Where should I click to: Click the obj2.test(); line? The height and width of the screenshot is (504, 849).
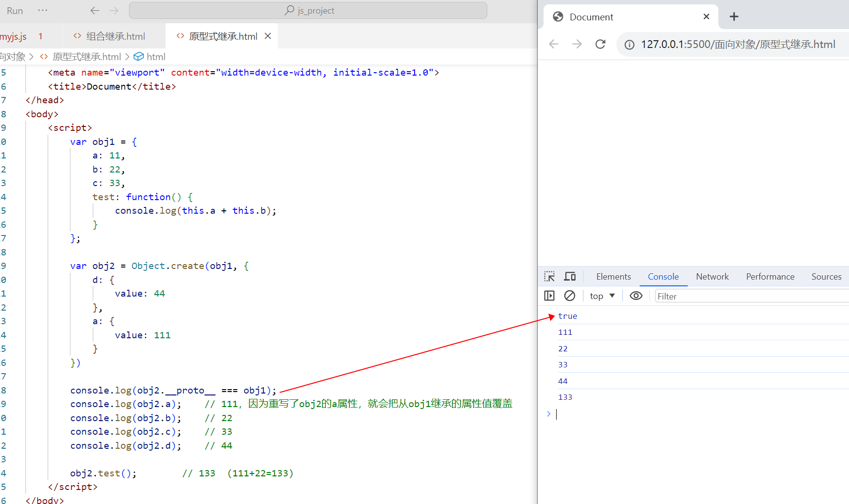coord(103,473)
